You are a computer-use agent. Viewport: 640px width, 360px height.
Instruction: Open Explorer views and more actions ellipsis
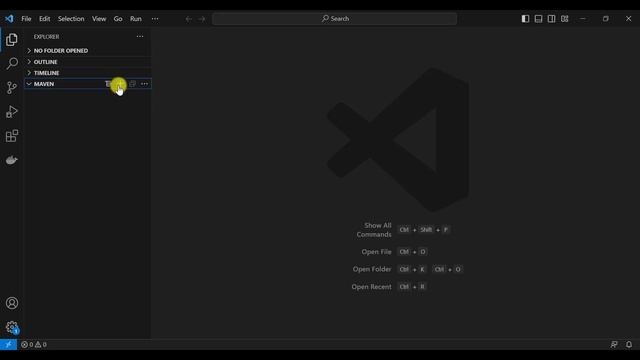[140, 37]
